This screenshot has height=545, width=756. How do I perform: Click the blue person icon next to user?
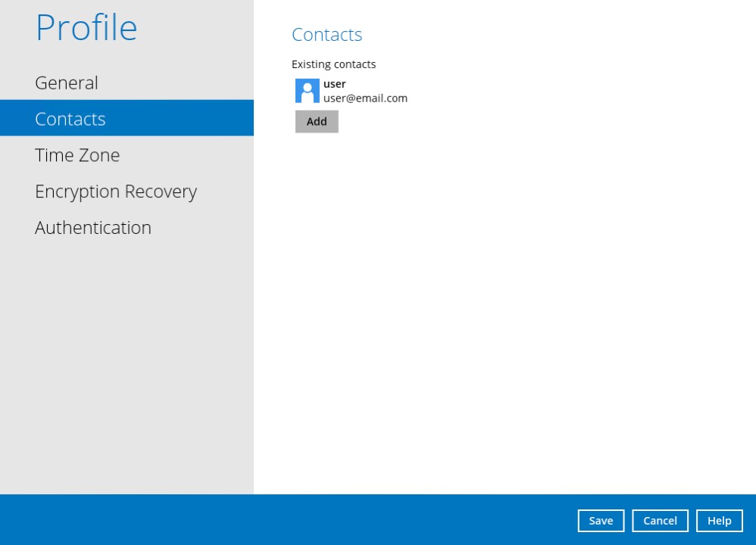click(307, 91)
